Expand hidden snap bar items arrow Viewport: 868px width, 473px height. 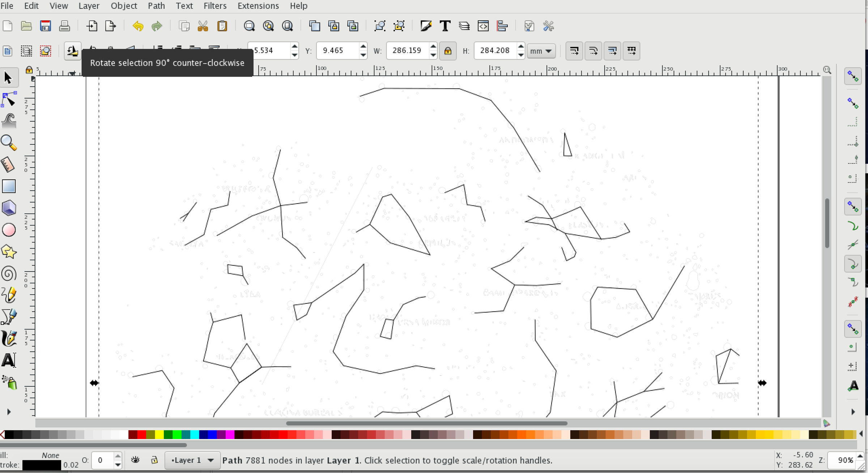[853, 412]
